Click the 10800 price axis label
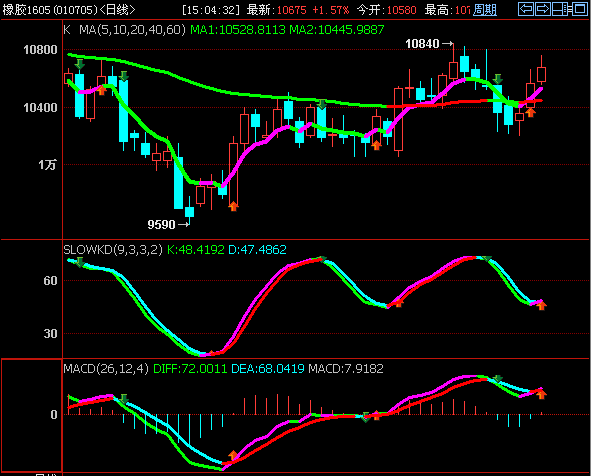Viewport: 591px width, 476px height. click(x=40, y=50)
